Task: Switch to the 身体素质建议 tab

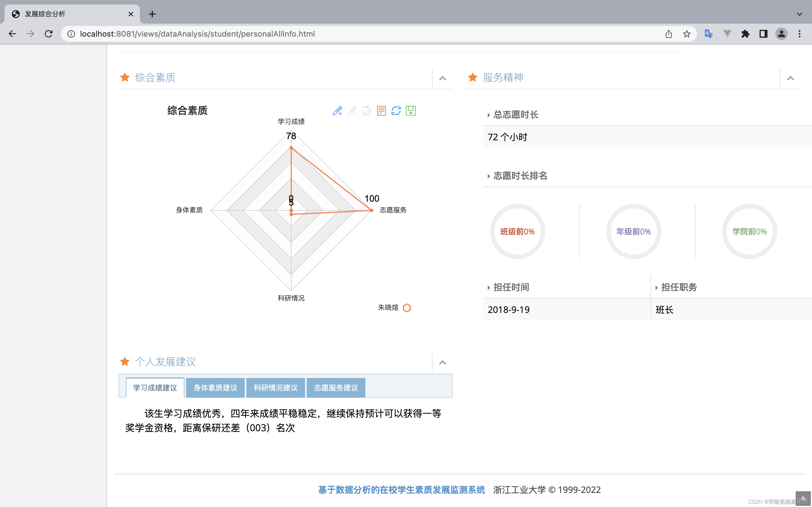Action: (215, 388)
